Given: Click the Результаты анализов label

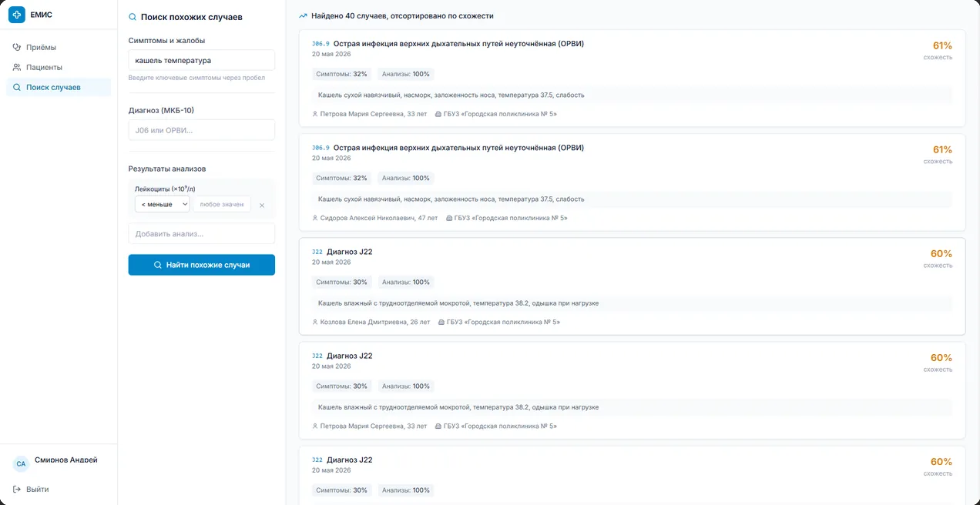Looking at the screenshot, I should point(167,169).
